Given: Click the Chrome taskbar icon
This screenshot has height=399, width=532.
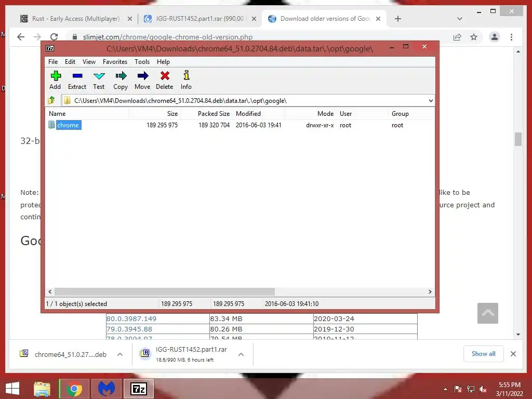Looking at the screenshot, I should click(x=74, y=389).
